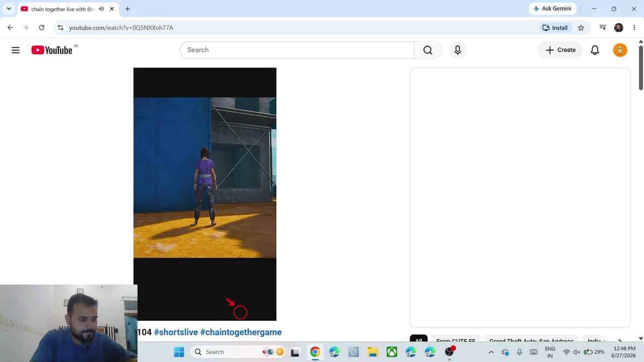This screenshot has height=362, width=644.
Task: Click the Create button
Action: tap(560, 50)
